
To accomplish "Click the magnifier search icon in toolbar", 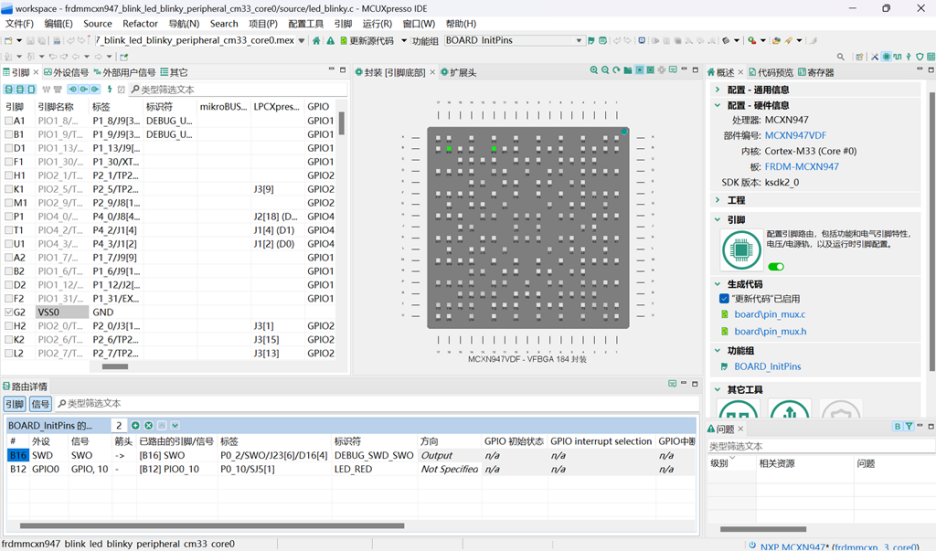I will (x=840, y=57).
